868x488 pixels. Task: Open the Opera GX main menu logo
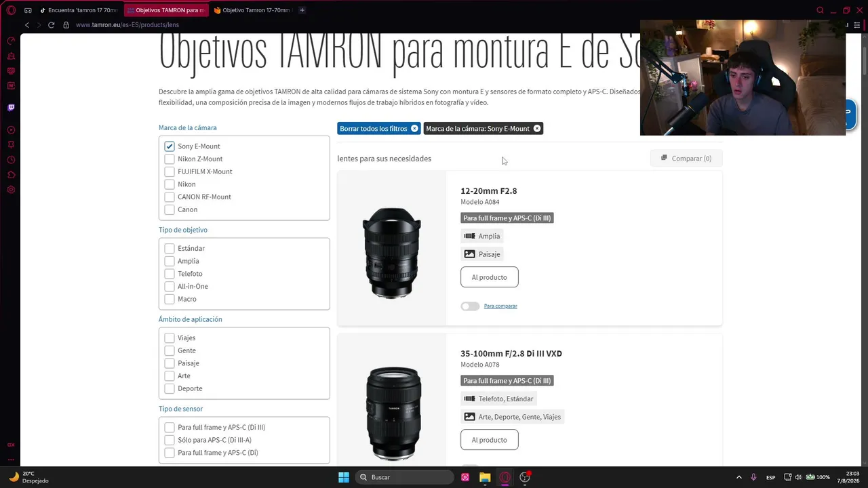coord(11,10)
